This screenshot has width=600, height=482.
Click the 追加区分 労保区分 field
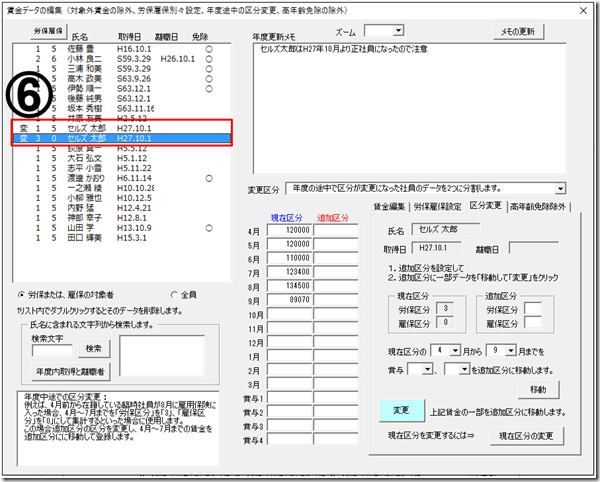[x=533, y=309]
